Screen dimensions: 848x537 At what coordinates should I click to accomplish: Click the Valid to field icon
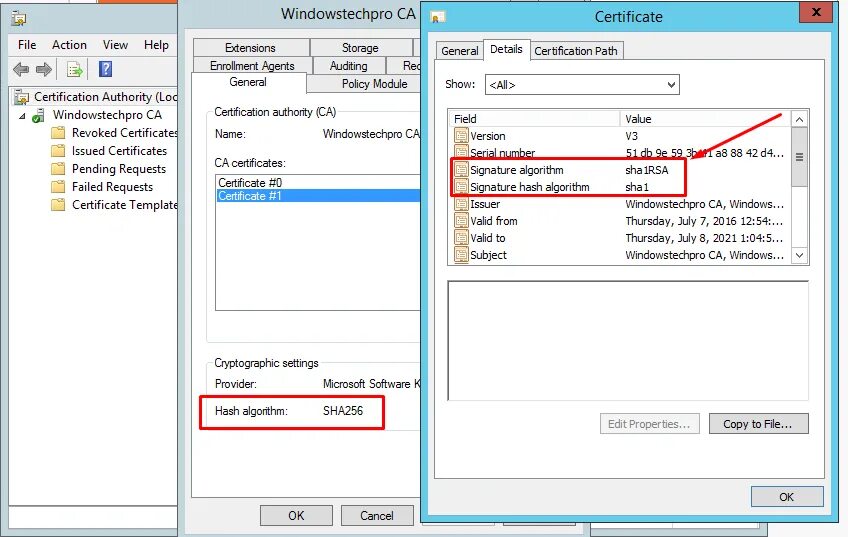click(x=461, y=238)
